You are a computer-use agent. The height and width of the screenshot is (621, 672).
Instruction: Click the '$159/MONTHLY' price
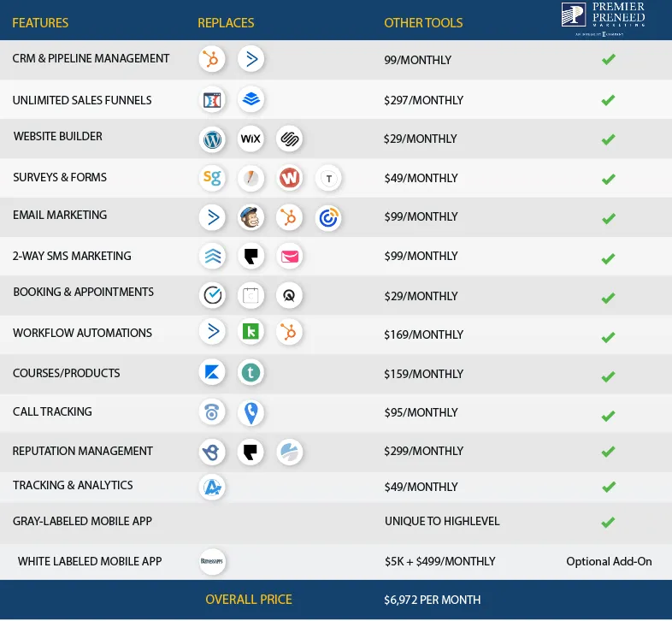(424, 374)
